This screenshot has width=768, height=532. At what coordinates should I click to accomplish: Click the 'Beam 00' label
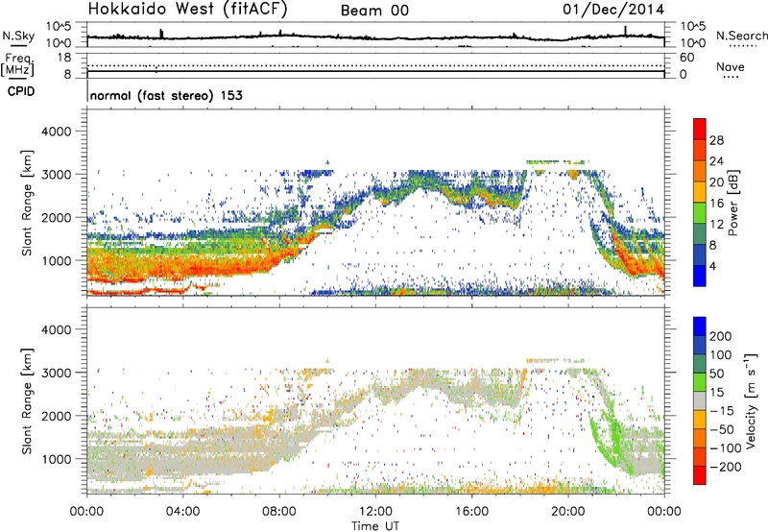pos(374,11)
